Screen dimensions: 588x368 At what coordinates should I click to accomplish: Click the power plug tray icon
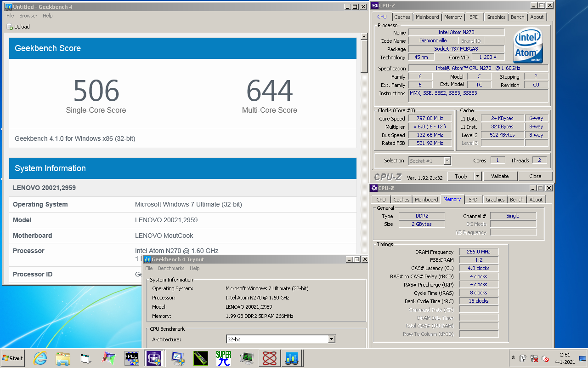pos(523,358)
